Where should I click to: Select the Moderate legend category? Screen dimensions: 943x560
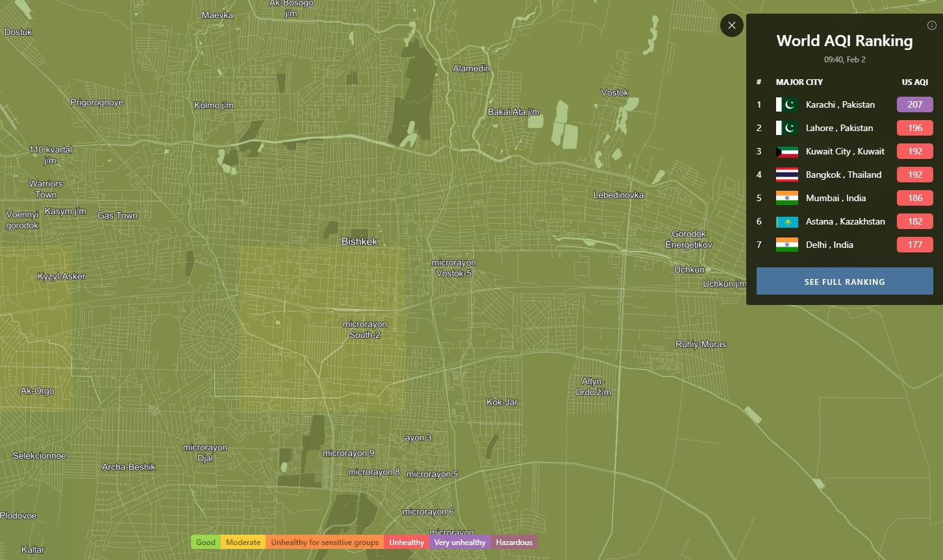243,542
